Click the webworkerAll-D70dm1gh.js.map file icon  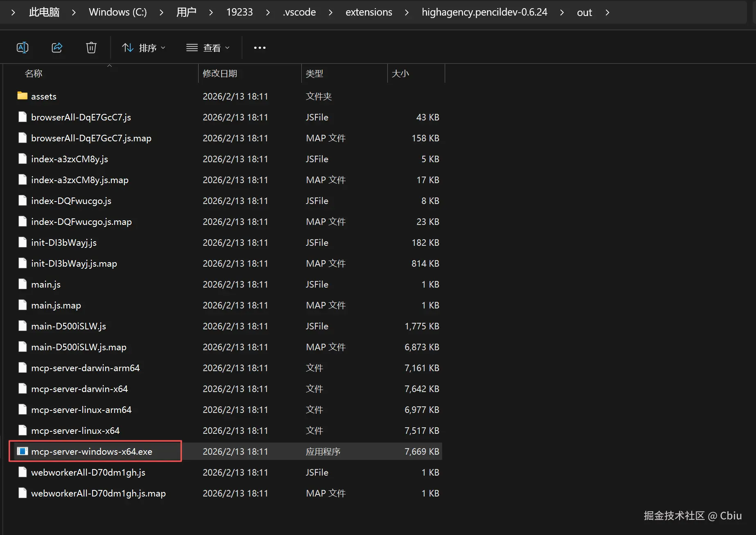23,493
